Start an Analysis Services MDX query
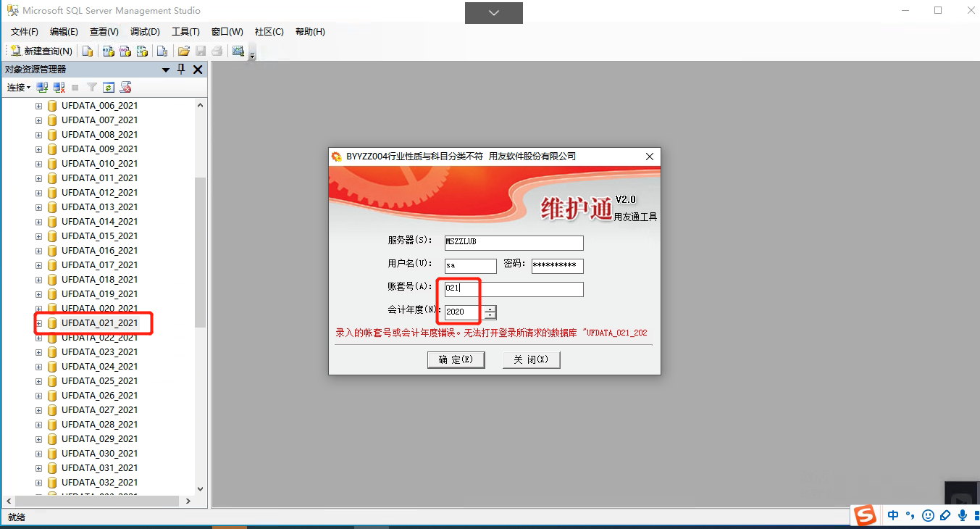This screenshot has height=529, width=980. pos(108,51)
